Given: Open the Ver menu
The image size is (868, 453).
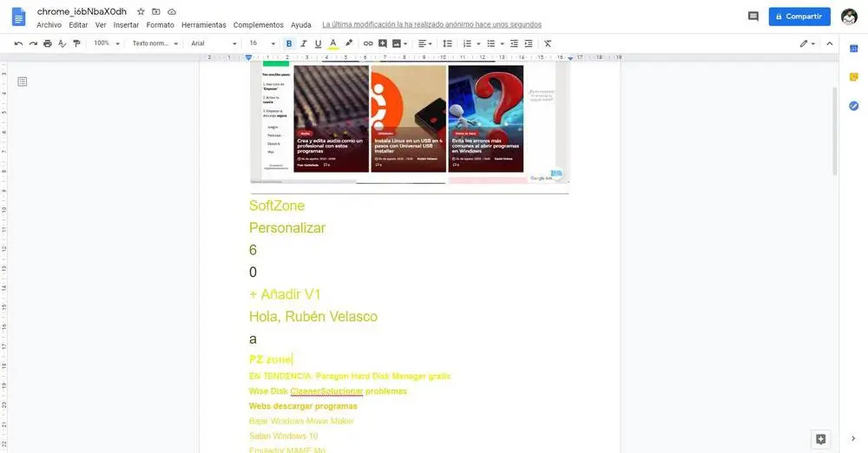Looking at the screenshot, I should 100,25.
